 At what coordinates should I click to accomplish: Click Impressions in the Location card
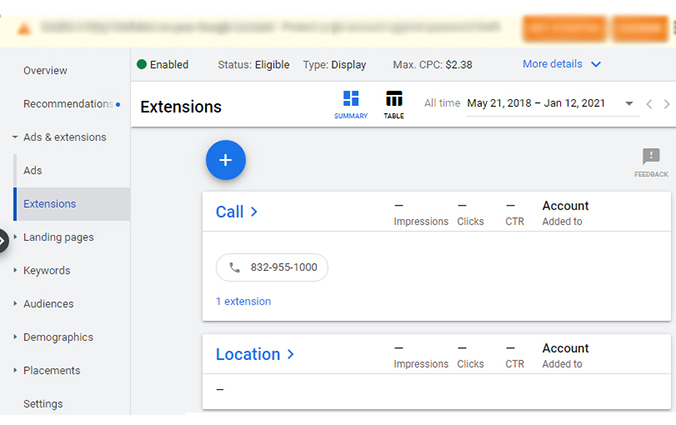[421, 364]
